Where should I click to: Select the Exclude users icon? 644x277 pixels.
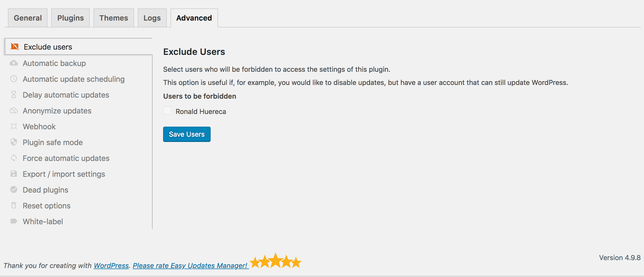(15, 46)
